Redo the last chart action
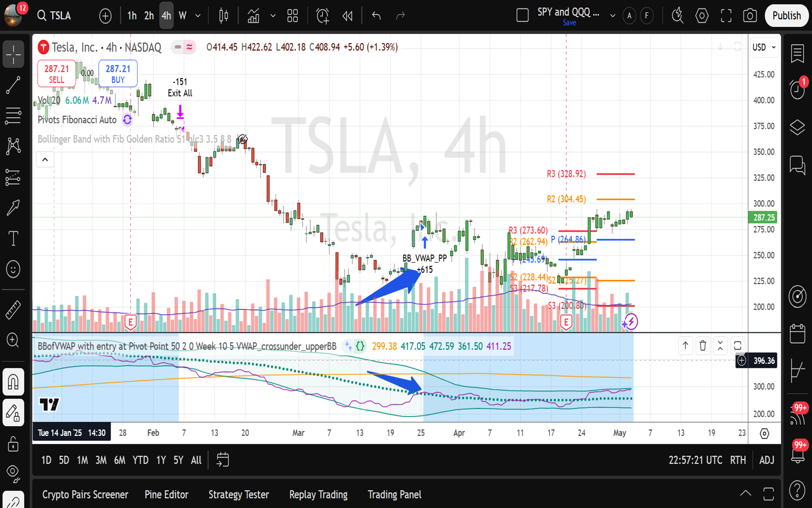The height and width of the screenshot is (508, 812). (x=400, y=16)
